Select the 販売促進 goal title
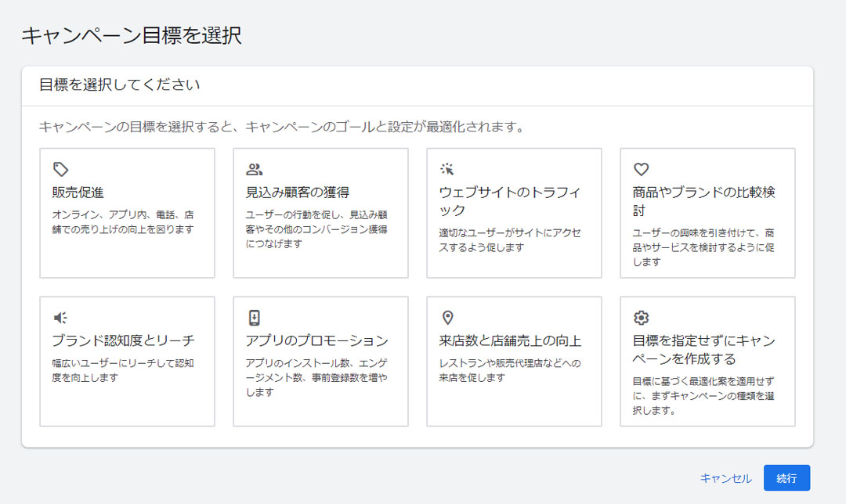The width and height of the screenshot is (846, 504). (x=78, y=193)
